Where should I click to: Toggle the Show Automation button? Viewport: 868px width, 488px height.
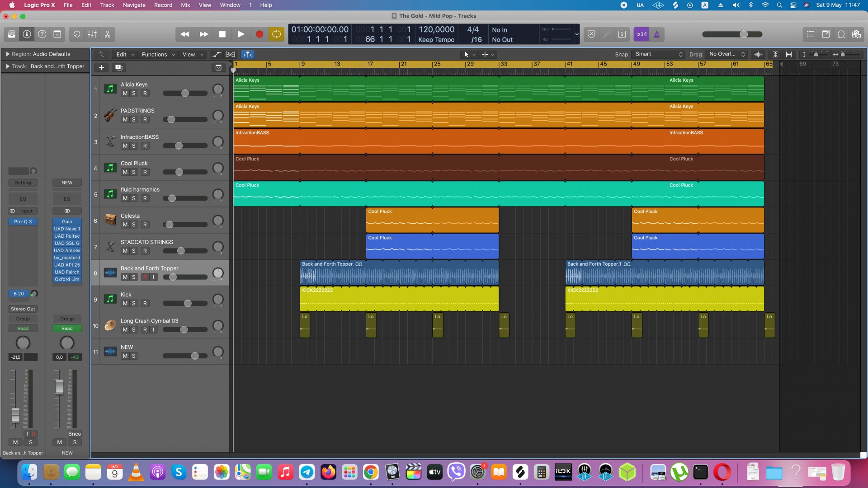[x=217, y=55]
